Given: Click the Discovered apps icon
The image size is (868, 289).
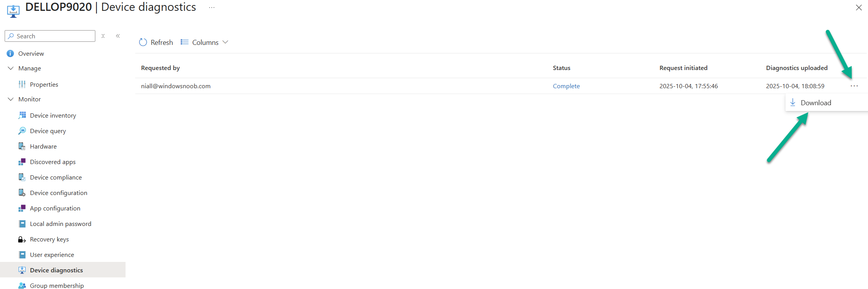Looking at the screenshot, I should pos(22,162).
